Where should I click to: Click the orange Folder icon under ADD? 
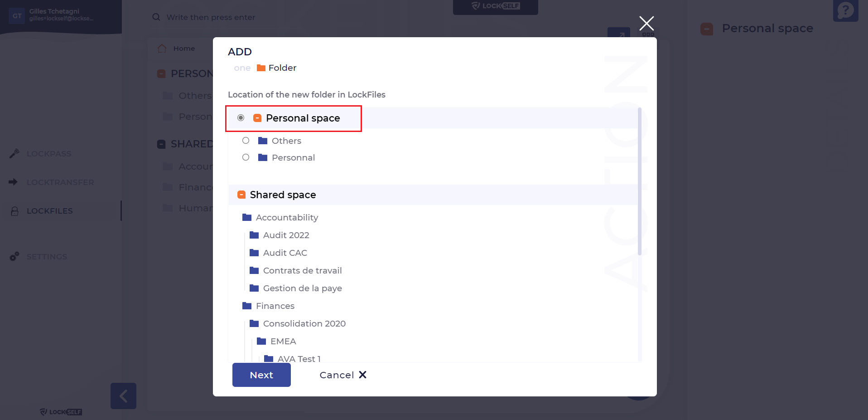click(261, 68)
